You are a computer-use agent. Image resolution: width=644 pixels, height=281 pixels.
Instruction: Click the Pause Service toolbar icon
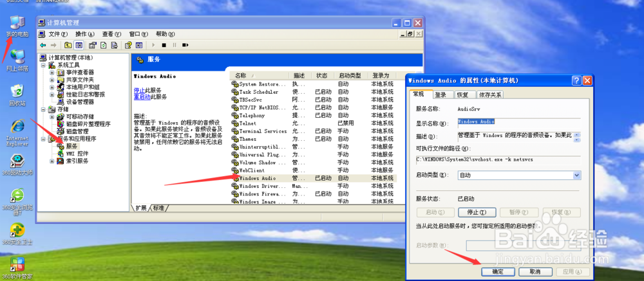pyautogui.click(x=175, y=45)
